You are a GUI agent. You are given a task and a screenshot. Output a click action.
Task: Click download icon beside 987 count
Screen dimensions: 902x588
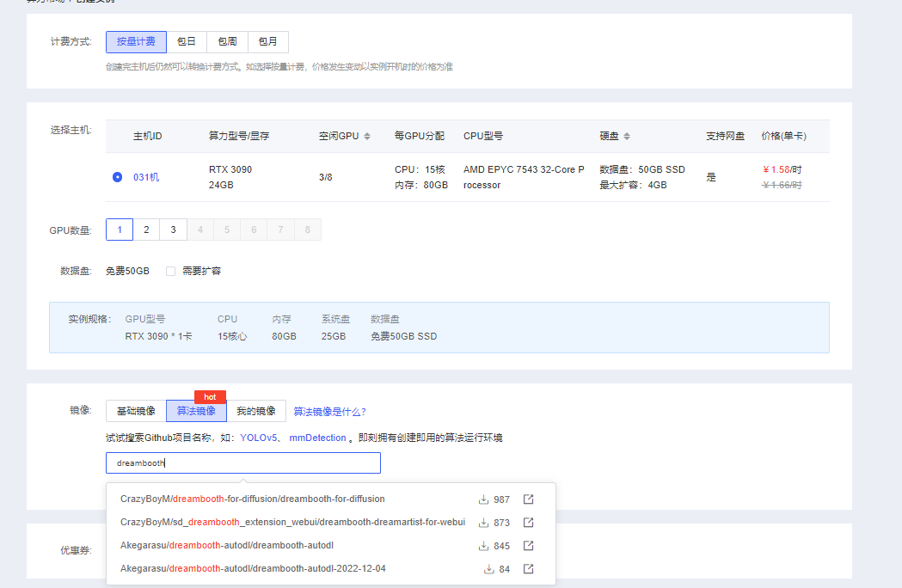click(x=483, y=499)
